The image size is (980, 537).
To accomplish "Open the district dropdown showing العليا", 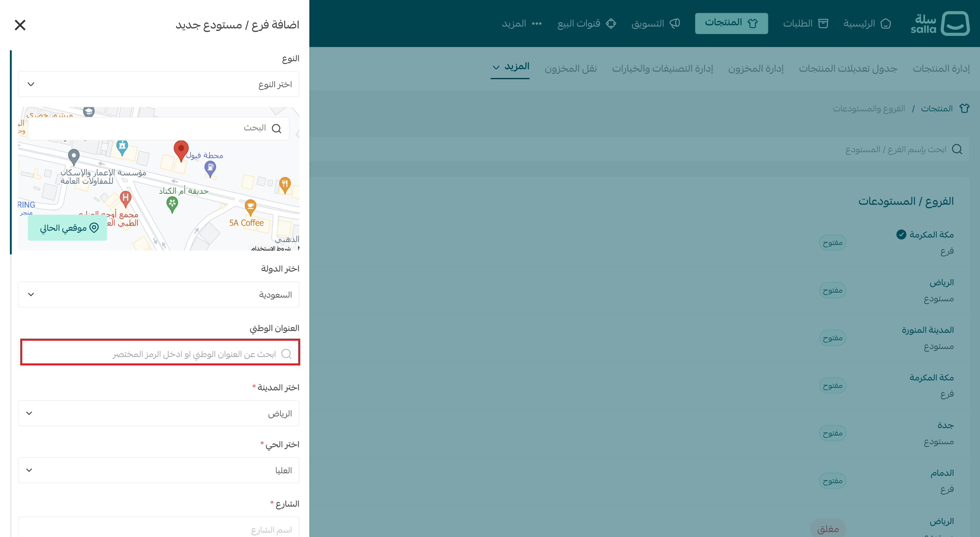I will click(x=158, y=470).
